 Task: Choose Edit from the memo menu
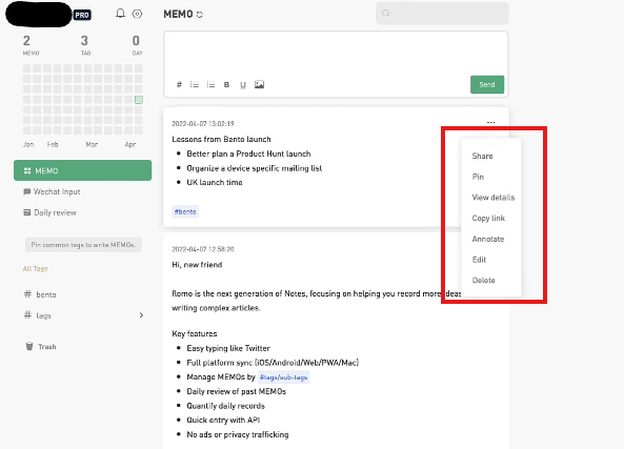[479, 260]
